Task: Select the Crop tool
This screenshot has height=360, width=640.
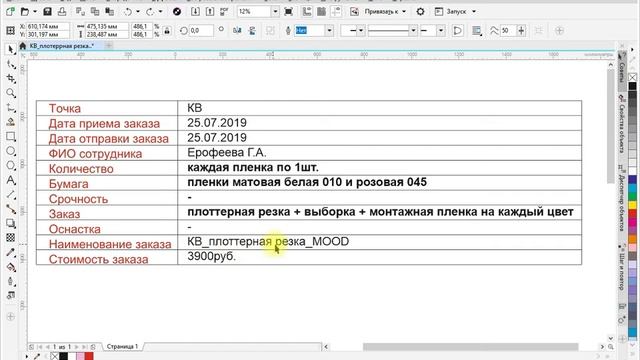Action: (11, 79)
